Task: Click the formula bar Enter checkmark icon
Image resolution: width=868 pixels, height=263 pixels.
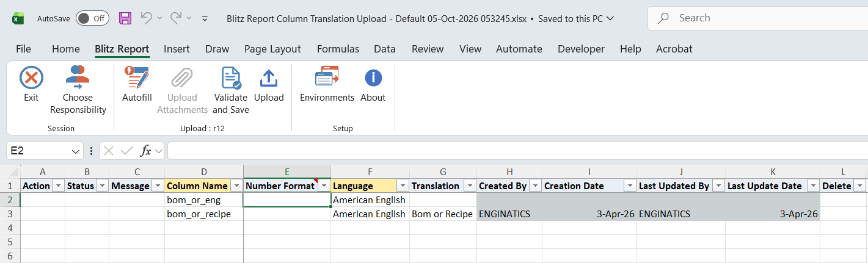Action: pyautogui.click(x=127, y=151)
